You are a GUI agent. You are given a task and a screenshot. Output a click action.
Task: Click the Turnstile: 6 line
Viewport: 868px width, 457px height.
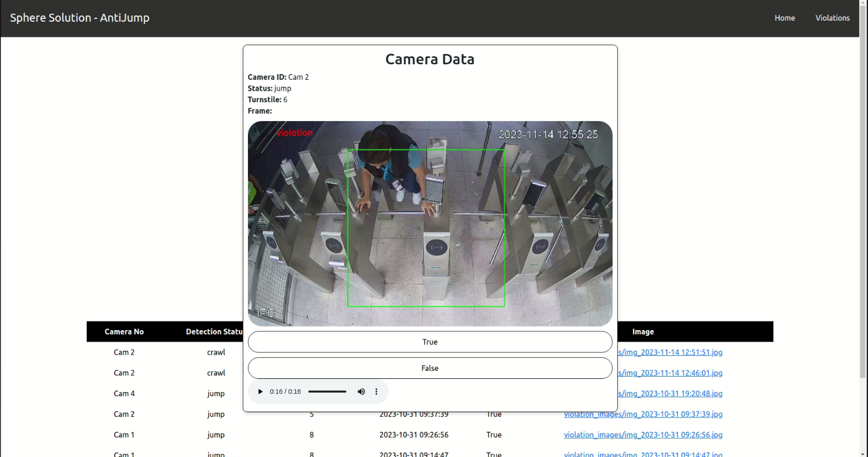click(268, 99)
